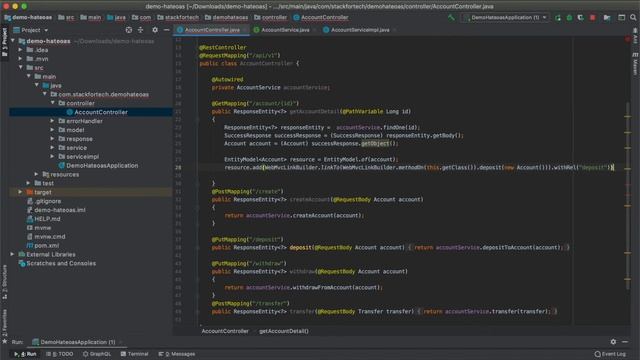The height and width of the screenshot is (360, 640).
Task: Click the locate-in-project target icon
Action: tap(129, 30)
